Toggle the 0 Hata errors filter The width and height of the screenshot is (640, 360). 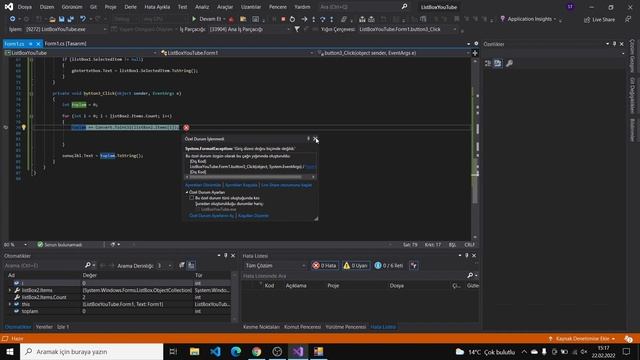[x=325, y=266]
